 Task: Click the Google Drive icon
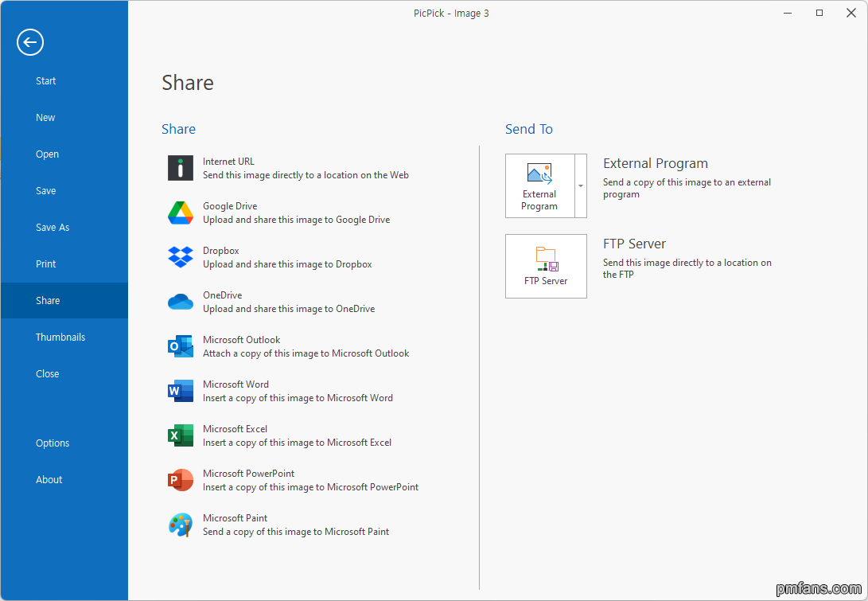[x=181, y=213]
